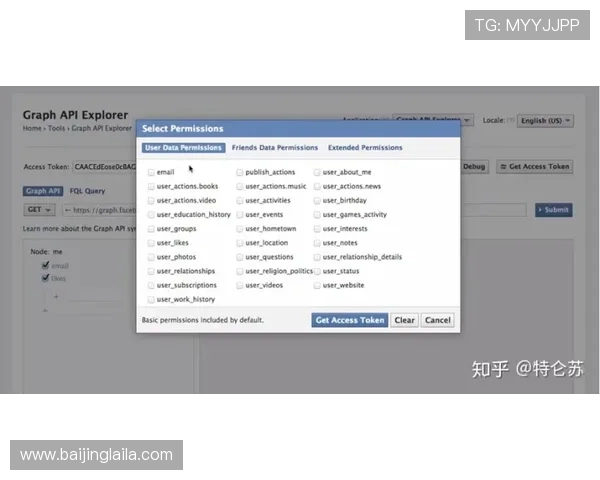Screen dimensions: 600x480
Task: Tick the user_about_me checkbox
Action: point(317,172)
